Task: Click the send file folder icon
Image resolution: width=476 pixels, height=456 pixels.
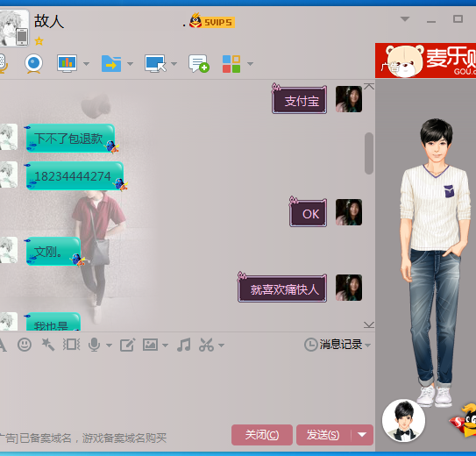Action: tap(111, 64)
